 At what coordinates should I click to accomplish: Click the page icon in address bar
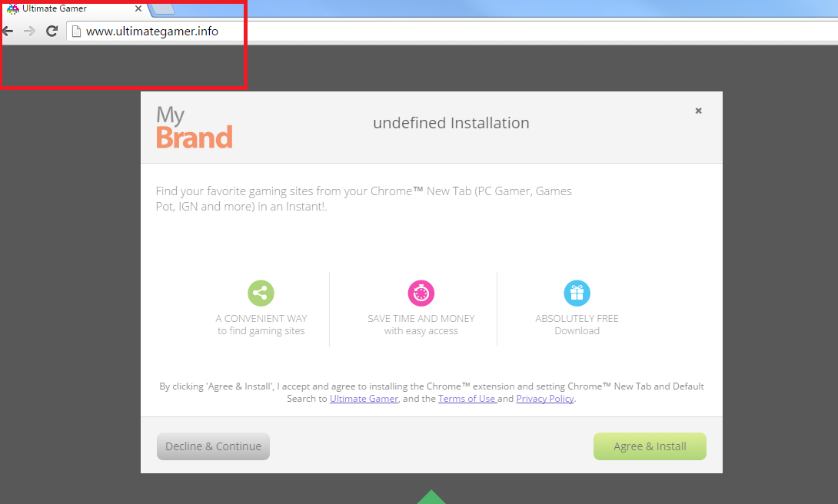76,31
